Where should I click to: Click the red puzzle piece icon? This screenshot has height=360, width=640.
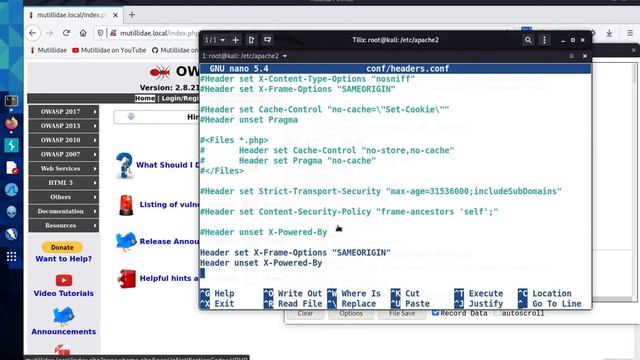[x=127, y=279]
